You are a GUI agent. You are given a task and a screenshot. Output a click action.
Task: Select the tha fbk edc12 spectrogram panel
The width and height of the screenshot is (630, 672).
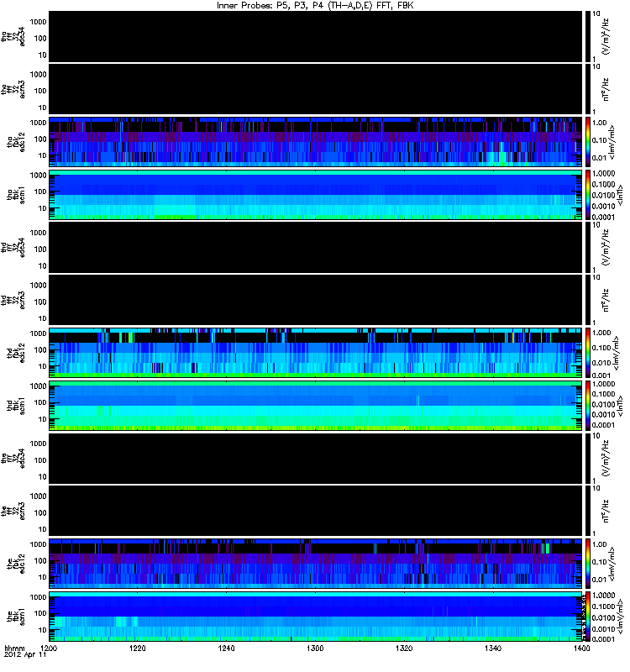click(315, 142)
